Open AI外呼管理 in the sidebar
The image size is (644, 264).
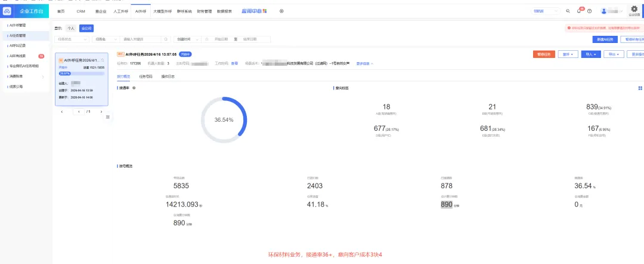[26, 26]
